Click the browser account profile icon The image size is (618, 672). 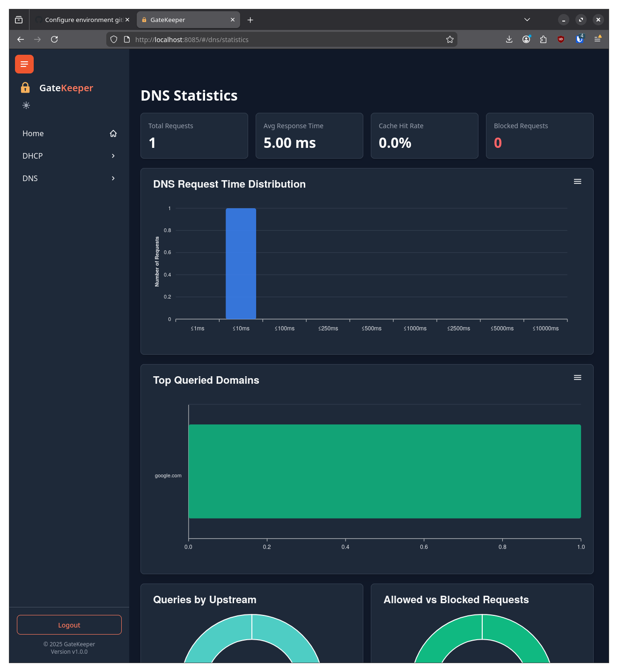click(x=526, y=39)
